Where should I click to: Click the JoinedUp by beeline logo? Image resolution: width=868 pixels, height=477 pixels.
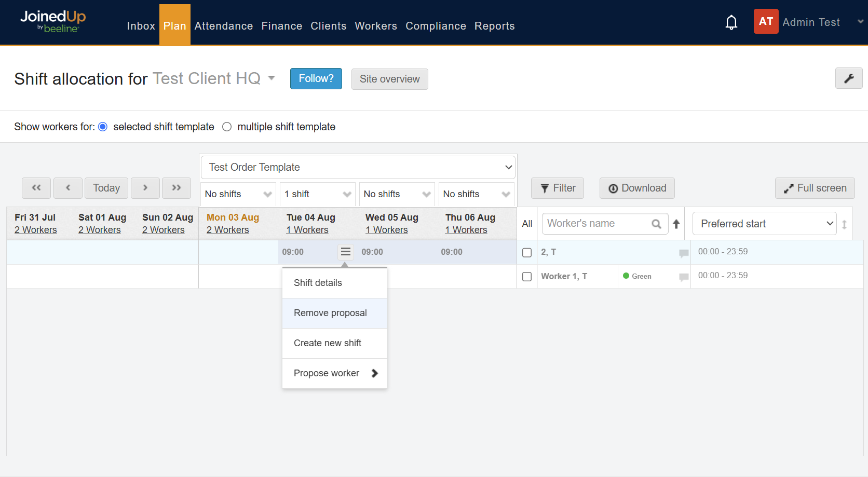53,22
